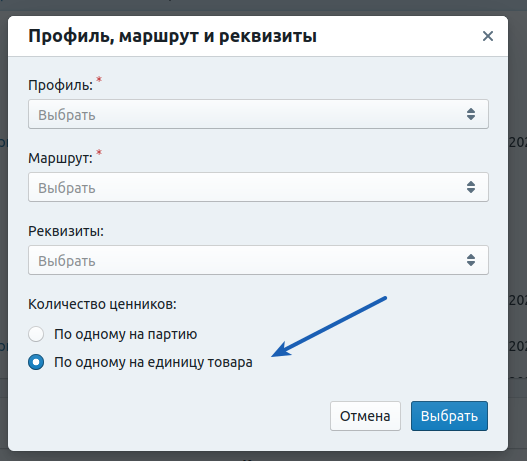Click the up-down arrows icon in Реквизиты field
Screen dimensions: 527x461
(x=471, y=260)
